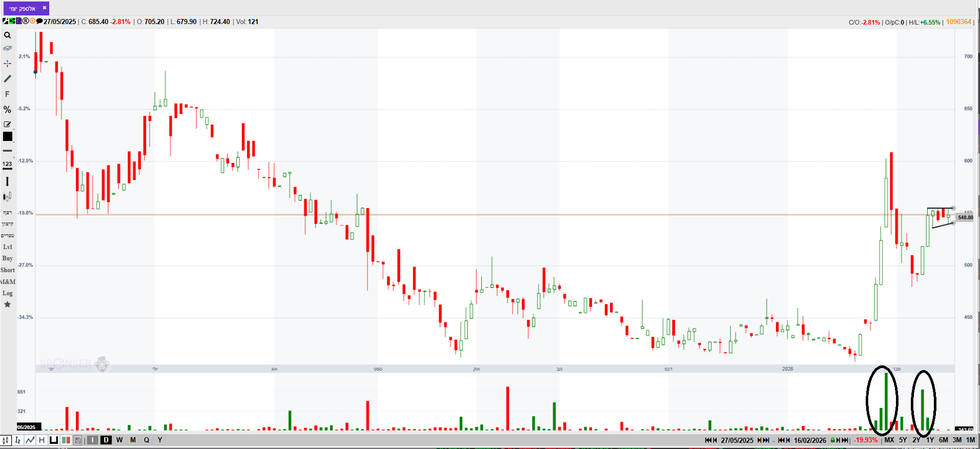The image size is (980, 449).
Task: Click the 1090364 security number link
Action: pyautogui.click(x=958, y=22)
